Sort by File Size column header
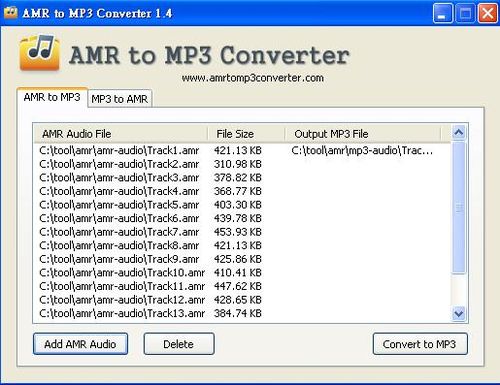500x385 pixels. (x=246, y=134)
